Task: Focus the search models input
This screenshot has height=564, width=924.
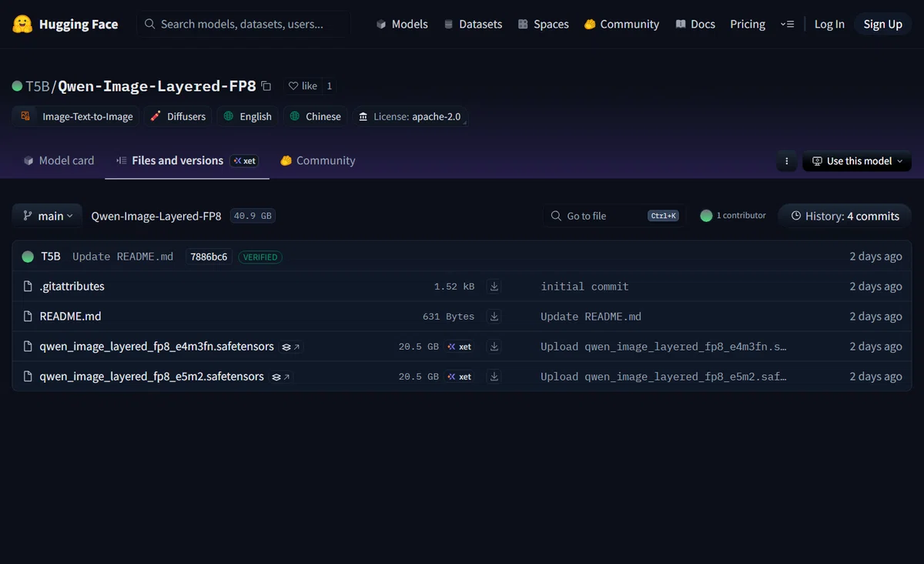Action: [244, 24]
